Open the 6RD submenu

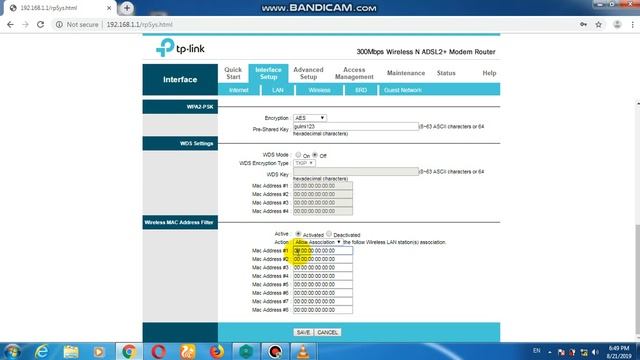coord(361,90)
